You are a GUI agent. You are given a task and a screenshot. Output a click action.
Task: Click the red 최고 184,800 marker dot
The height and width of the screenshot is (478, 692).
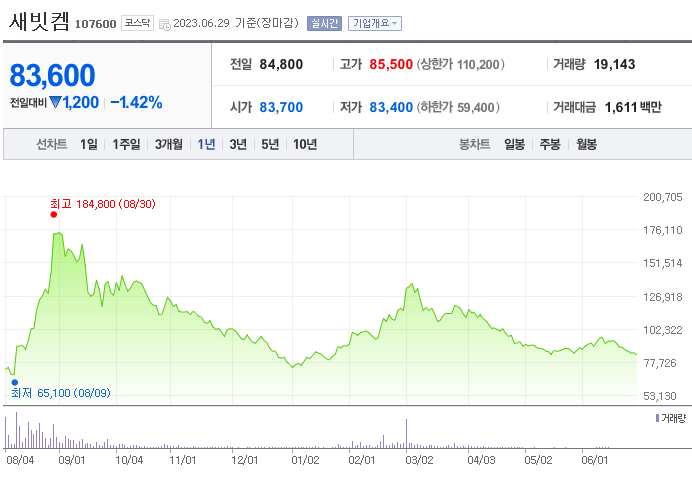tap(54, 215)
